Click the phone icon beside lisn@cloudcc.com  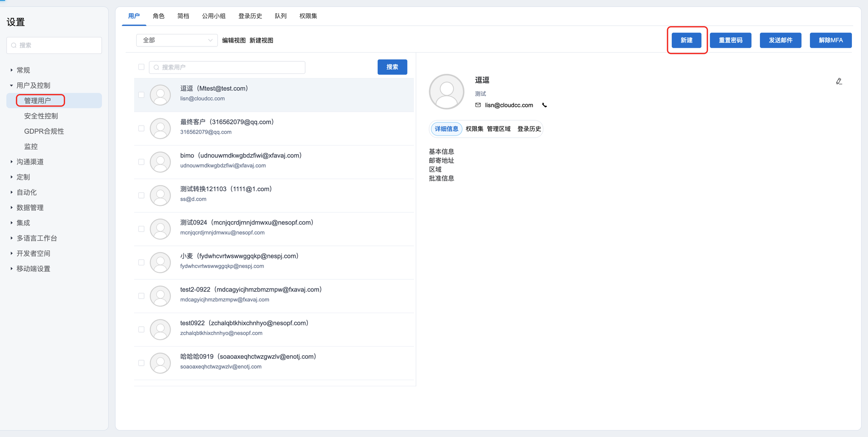544,105
